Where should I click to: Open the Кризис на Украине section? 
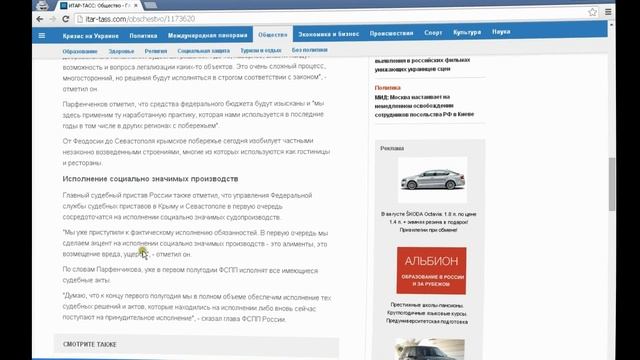pyautogui.click(x=91, y=36)
